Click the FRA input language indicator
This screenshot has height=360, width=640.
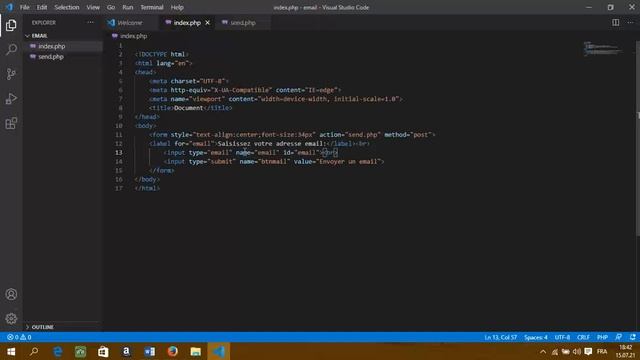pos(602,351)
